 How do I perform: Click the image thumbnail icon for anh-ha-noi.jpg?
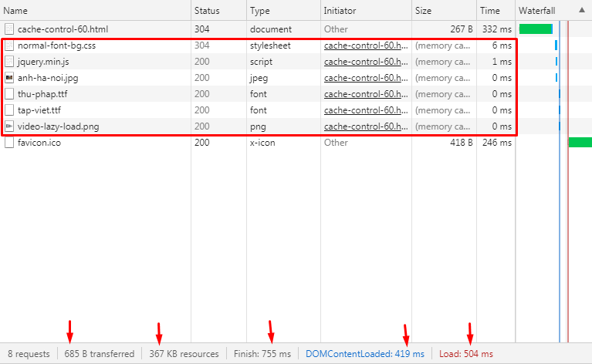tap(9, 78)
